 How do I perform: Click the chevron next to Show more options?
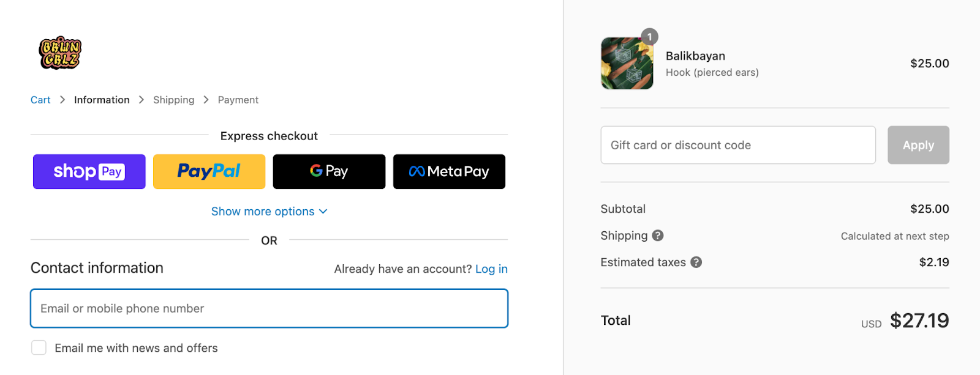coord(323,212)
